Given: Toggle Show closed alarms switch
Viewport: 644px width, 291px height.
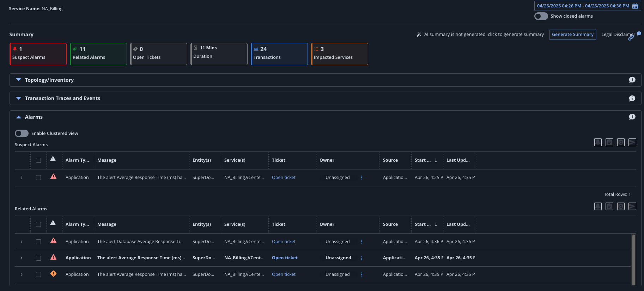Looking at the screenshot, I should click(x=541, y=16).
